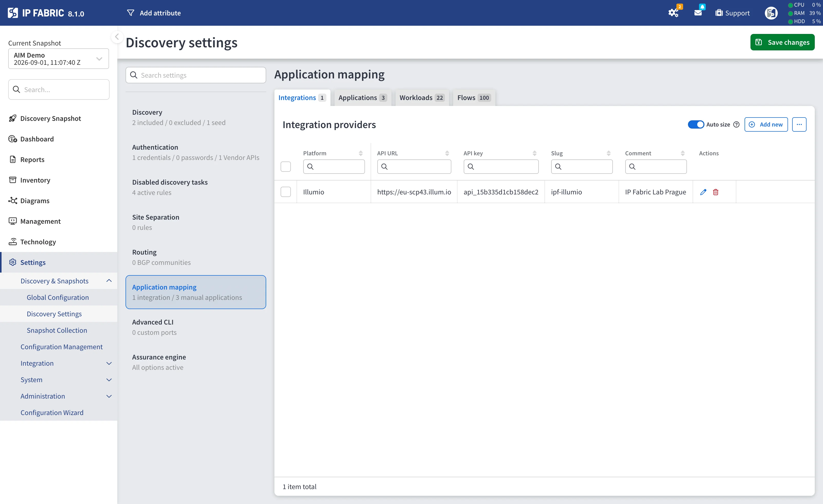Open Diagrams from the sidebar
Image resolution: width=823 pixels, height=504 pixels.
(x=35, y=200)
